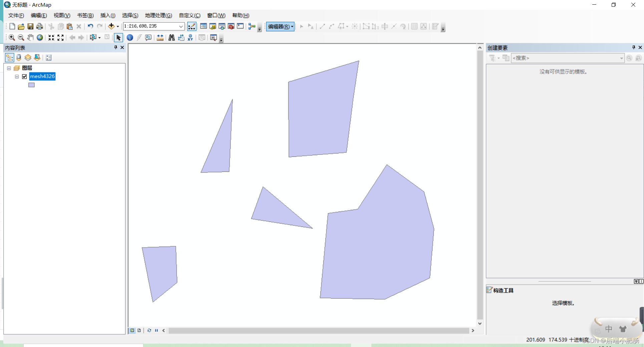Image resolution: width=644 pixels, height=347 pixels.
Task: Collapse the mesh4326 layer entry
Action: pyautogui.click(x=17, y=76)
